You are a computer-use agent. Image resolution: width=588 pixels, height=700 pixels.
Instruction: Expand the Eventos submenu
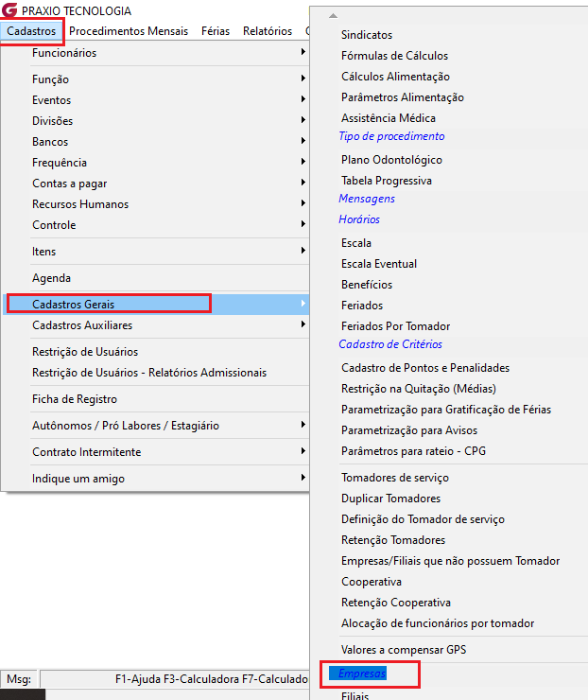(x=156, y=100)
